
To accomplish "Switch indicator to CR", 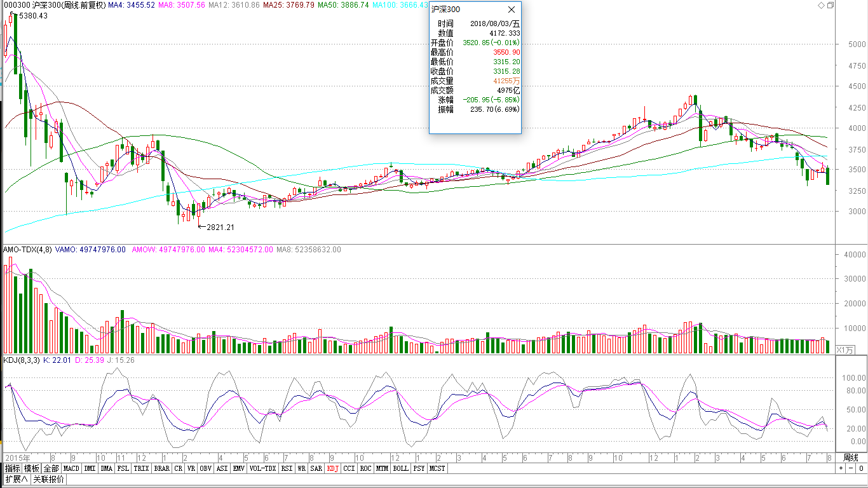I will [x=179, y=469].
